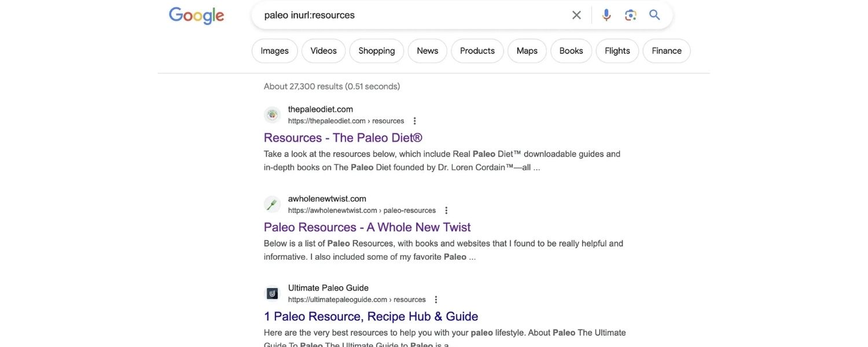Select the Flights filter

click(617, 49)
